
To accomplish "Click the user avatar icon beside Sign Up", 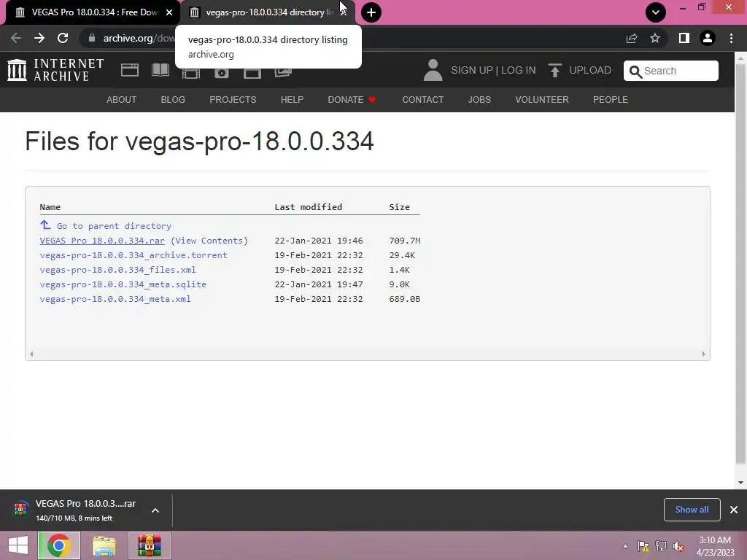I will (x=433, y=70).
